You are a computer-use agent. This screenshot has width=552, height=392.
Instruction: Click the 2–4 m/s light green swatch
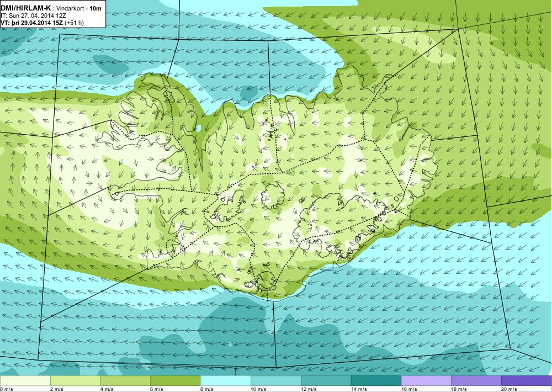(x=75, y=381)
